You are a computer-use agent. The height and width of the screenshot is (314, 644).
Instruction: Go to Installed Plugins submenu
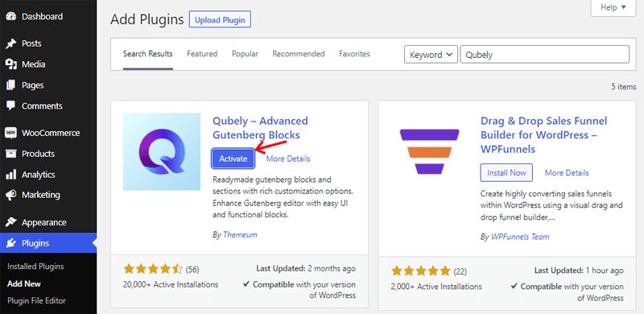click(x=35, y=266)
